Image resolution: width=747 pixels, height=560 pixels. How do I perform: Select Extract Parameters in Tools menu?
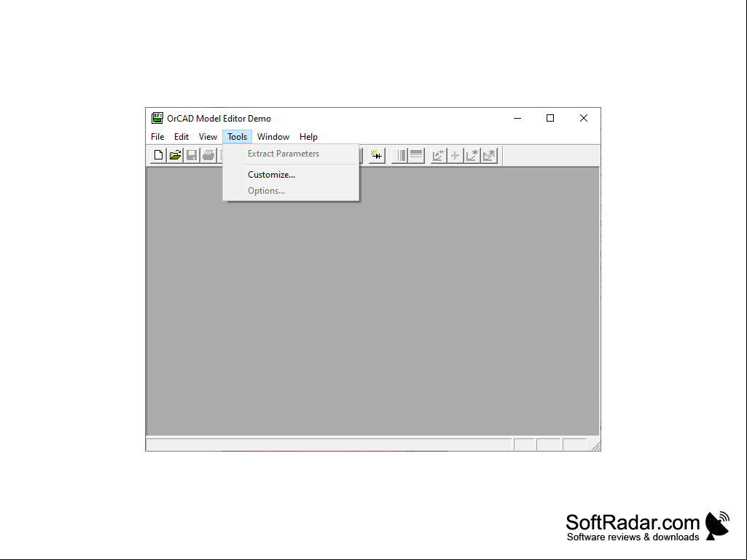(291, 154)
